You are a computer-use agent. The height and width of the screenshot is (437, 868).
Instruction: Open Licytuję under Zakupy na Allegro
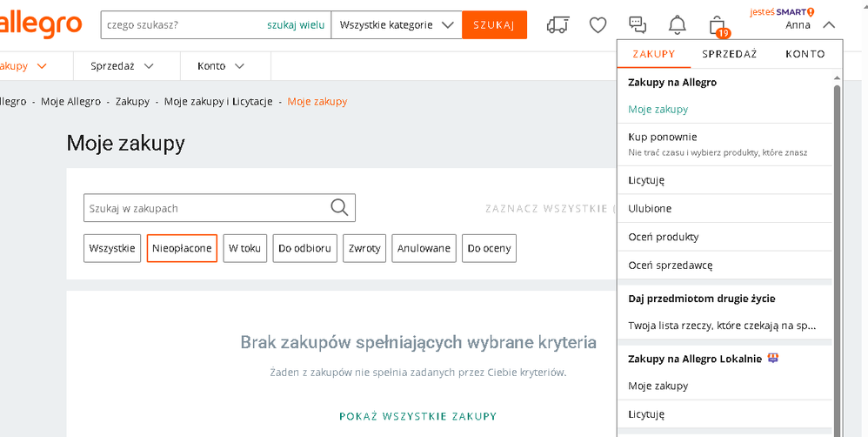(x=725, y=180)
